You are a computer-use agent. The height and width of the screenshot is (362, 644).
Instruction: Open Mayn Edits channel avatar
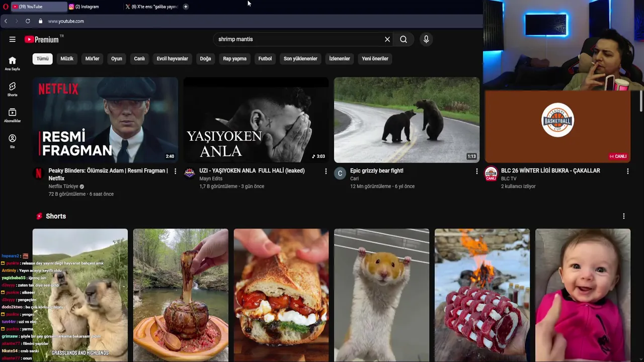click(x=189, y=173)
